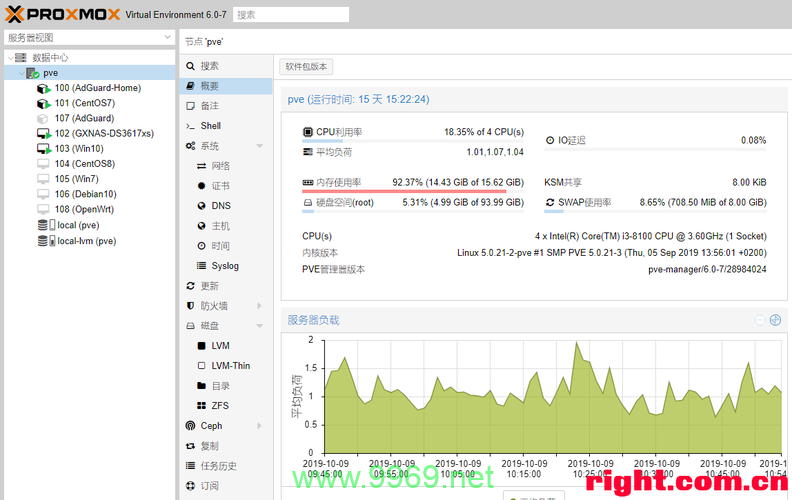
Task: Click the 103 (Win10) running VM icon
Action: (x=44, y=149)
